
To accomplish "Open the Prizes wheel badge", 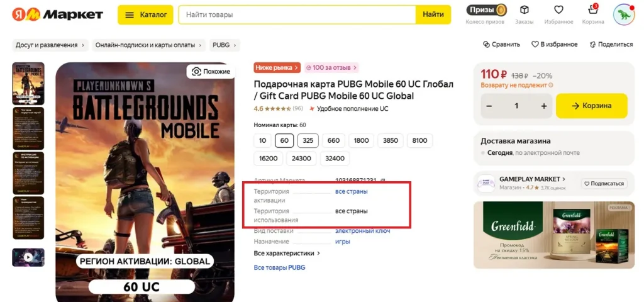I will [x=486, y=10].
